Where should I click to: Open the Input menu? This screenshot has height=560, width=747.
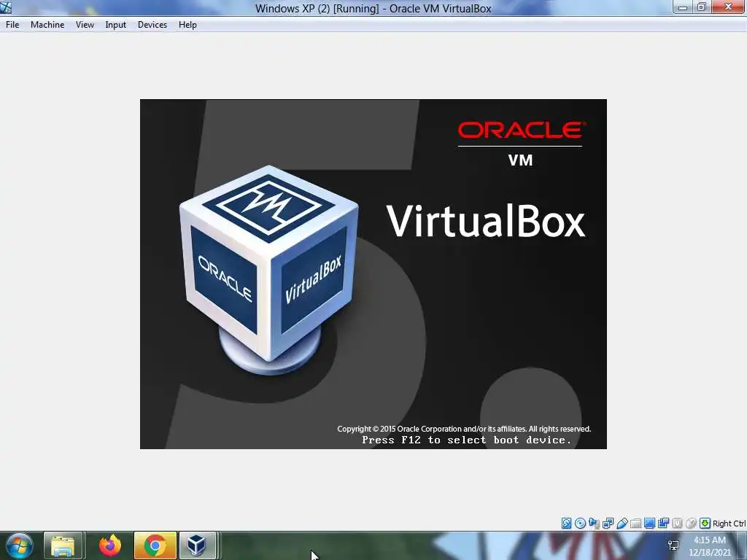click(115, 25)
